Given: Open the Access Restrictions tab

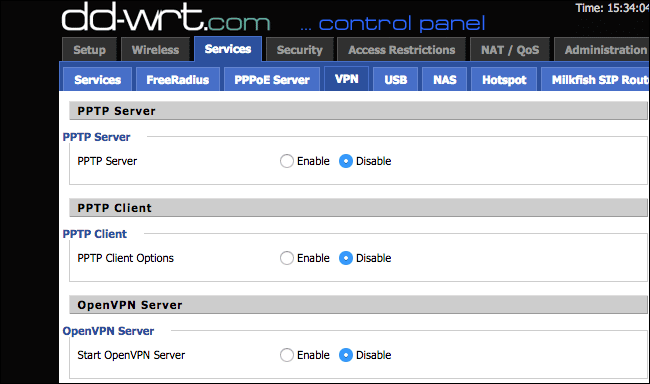Looking at the screenshot, I should click(x=402, y=50).
